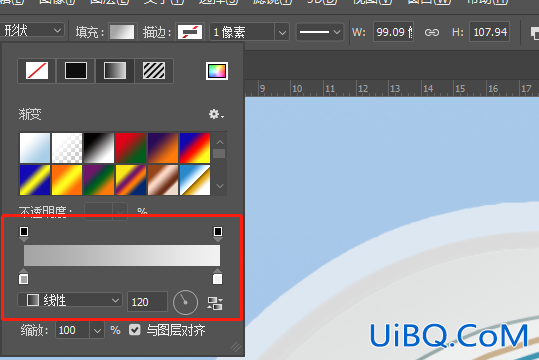The width and height of the screenshot is (539, 360).
Task: Open the scale percentage dropdown arrow
Action: click(97, 331)
